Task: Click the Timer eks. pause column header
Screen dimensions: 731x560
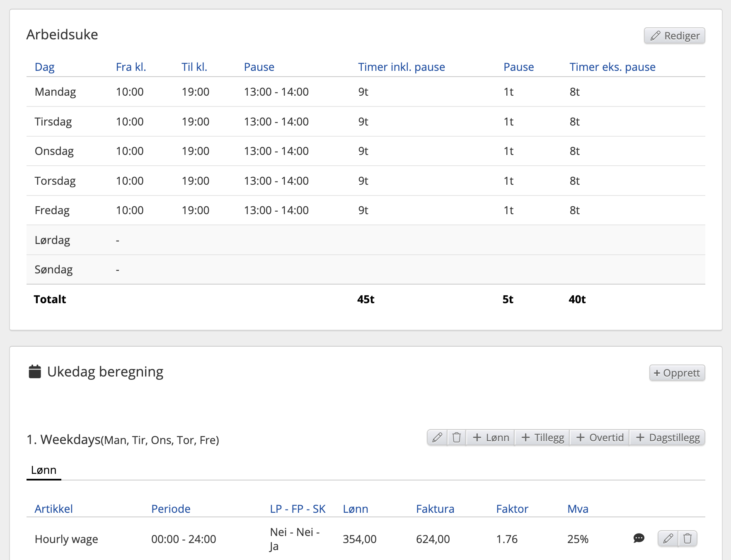Action: pos(612,67)
